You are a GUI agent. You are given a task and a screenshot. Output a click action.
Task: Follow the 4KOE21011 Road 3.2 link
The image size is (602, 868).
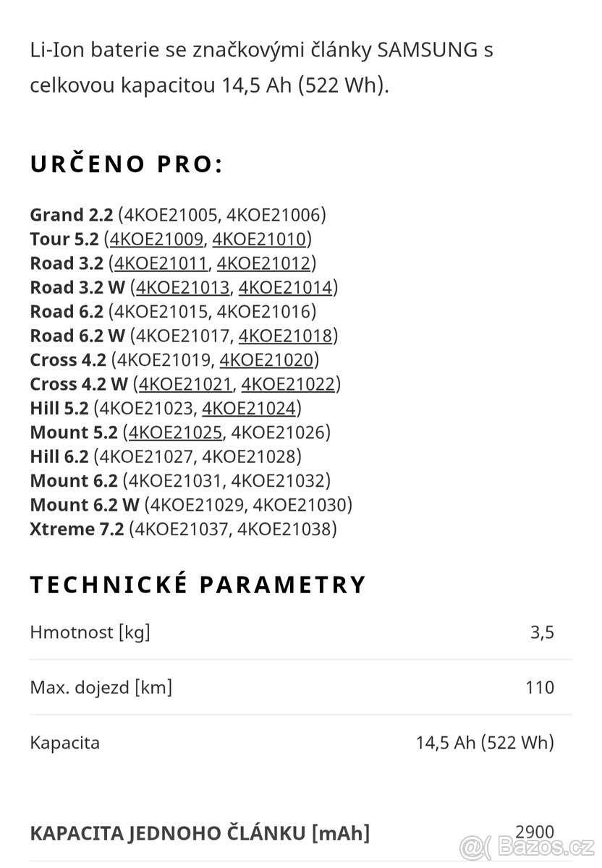point(161,263)
